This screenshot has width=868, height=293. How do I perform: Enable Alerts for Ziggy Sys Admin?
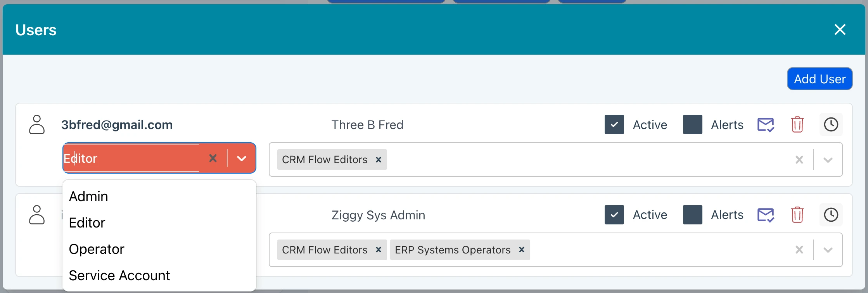coord(692,215)
